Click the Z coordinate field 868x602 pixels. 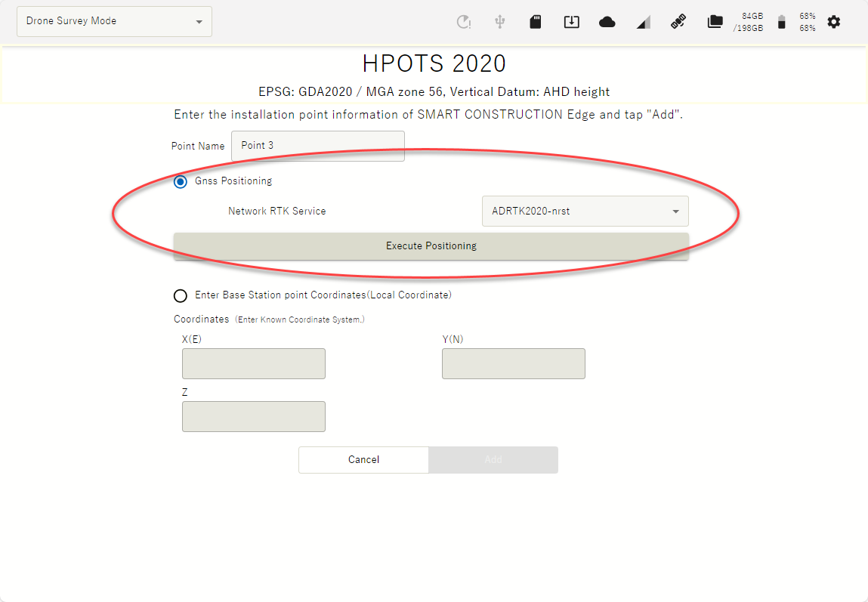click(x=254, y=417)
